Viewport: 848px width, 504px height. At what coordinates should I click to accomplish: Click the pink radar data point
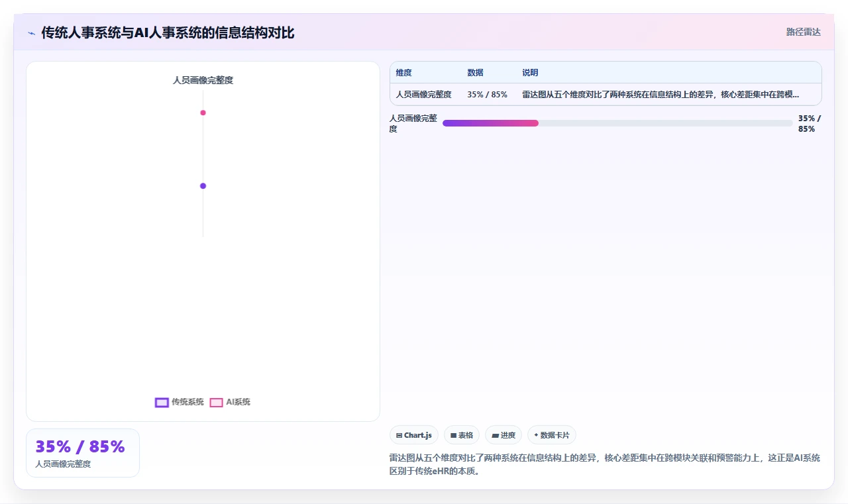pyautogui.click(x=203, y=113)
